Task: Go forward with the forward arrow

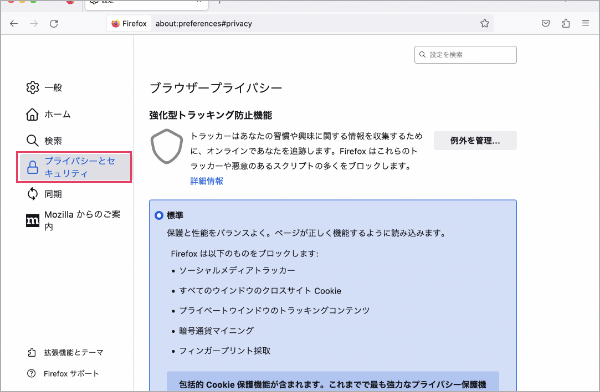Action: (x=34, y=24)
